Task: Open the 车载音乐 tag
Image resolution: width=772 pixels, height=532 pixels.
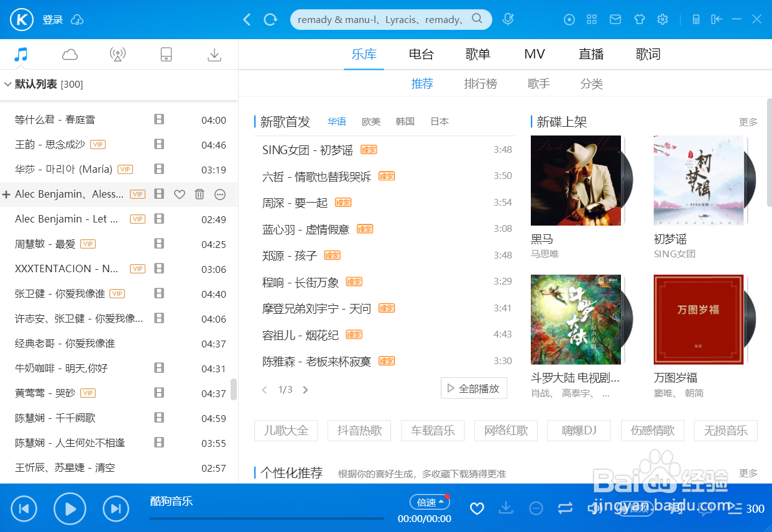Action: click(x=433, y=430)
